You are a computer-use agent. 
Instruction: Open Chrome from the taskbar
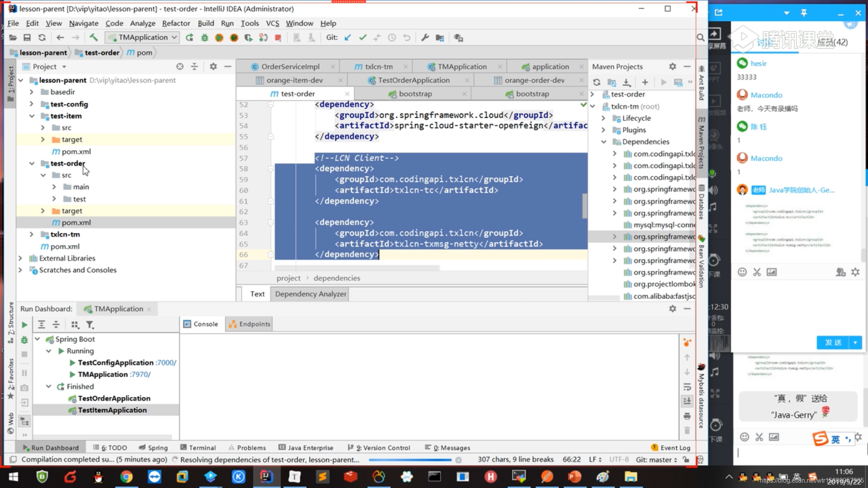tap(126, 477)
